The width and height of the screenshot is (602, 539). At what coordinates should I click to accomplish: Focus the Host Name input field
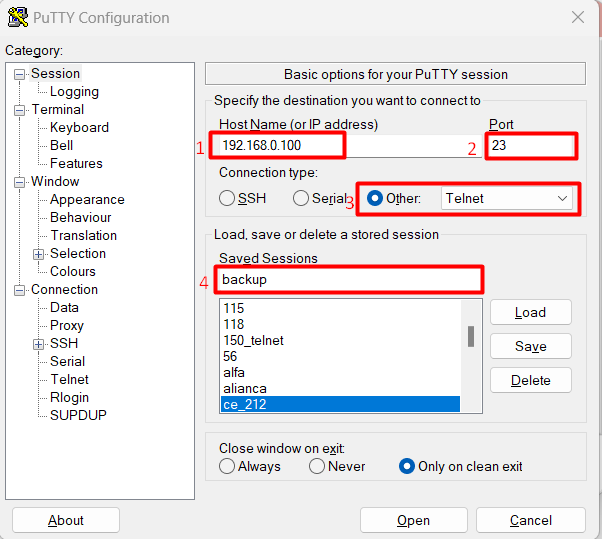(x=348, y=145)
